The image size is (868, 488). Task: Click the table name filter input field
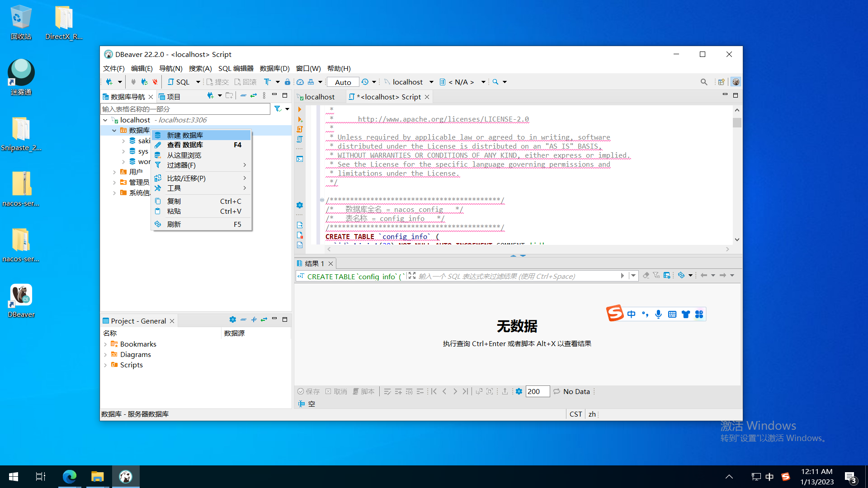(185, 109)
